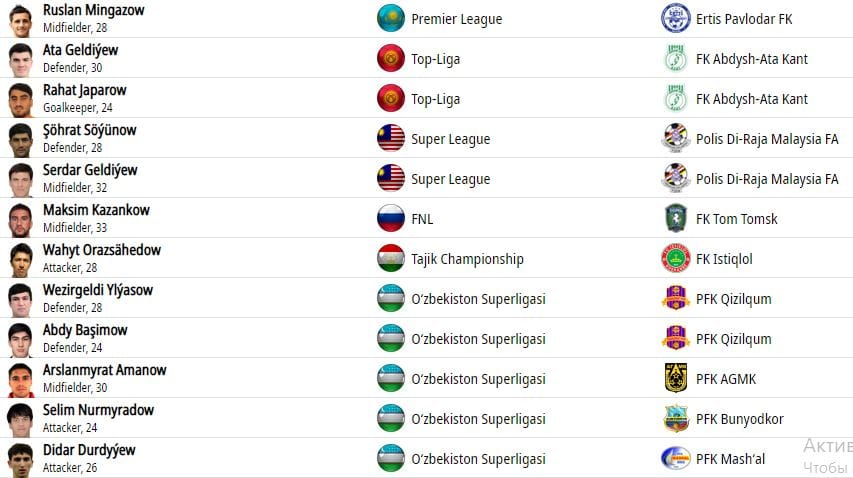Click the PFK AGMK club crest

pyautogui.click(x=676, y=378)
